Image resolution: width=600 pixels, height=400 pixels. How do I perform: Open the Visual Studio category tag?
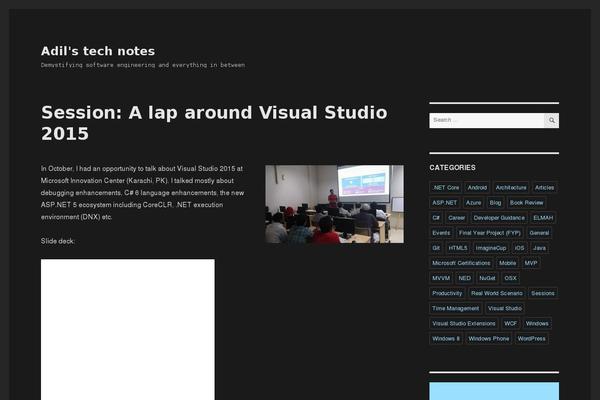(505, 309)
